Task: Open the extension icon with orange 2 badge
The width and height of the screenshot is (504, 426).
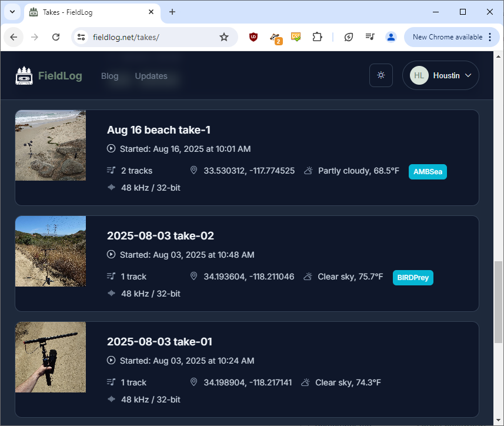Action: 275,38
